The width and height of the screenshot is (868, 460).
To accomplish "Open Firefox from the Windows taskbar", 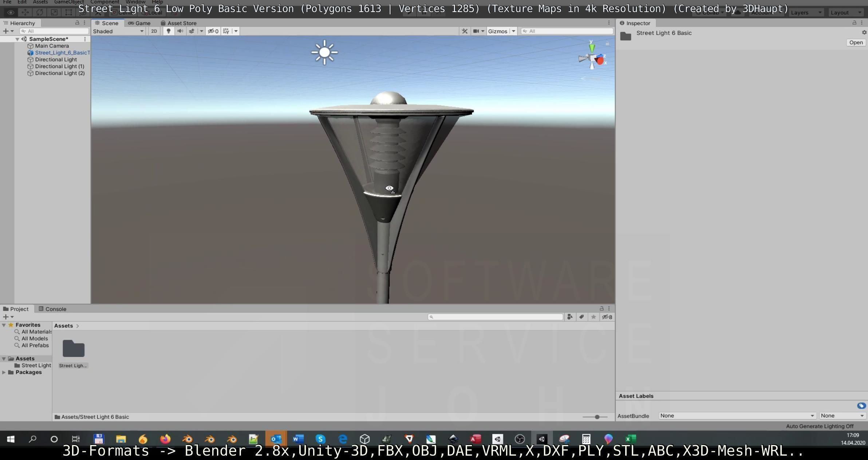I will click(x=165, y=439).
